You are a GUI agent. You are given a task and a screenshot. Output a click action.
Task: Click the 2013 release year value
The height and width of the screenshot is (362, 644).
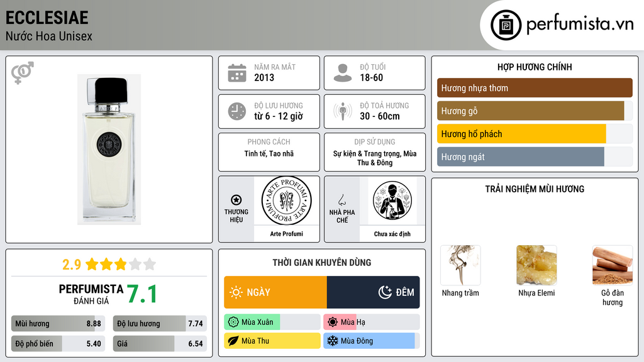[264, 77]
